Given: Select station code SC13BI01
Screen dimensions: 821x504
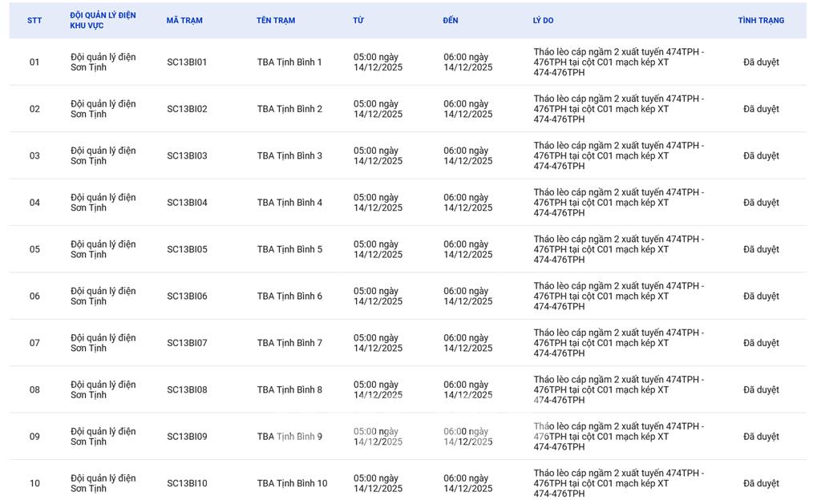Looking at the screenshot, I should click(187, 62).
